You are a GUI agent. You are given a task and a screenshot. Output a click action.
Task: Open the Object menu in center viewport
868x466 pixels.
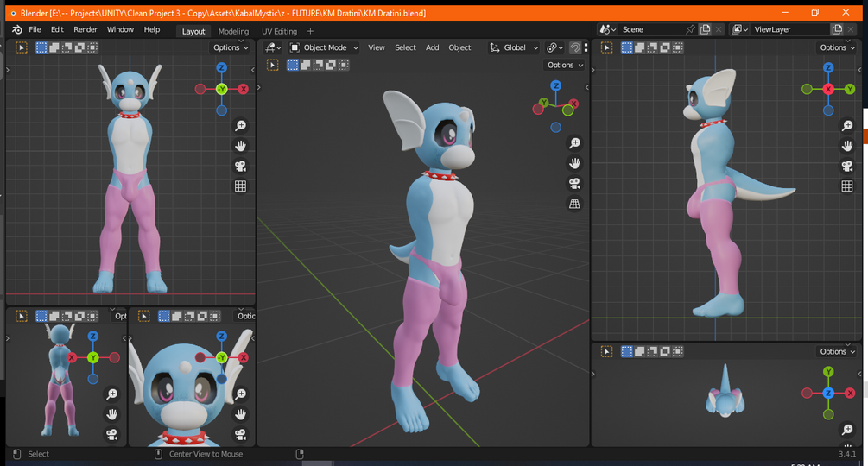[x=459, y=47]
